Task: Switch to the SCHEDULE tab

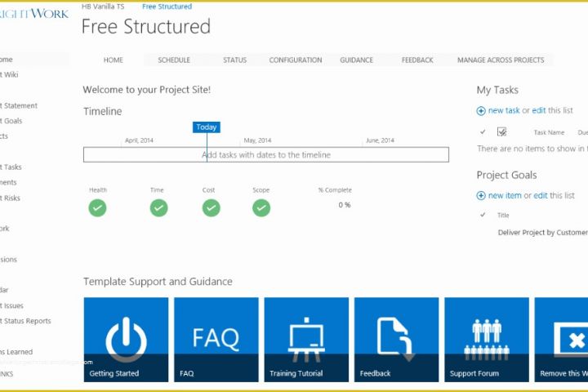Action: coord(174,60)
